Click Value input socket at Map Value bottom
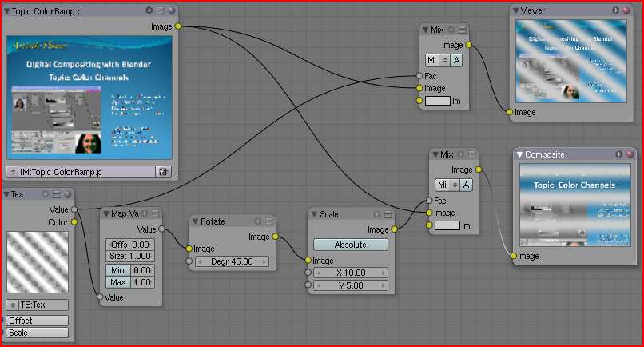The image size is (644, 347). [100, 297]
